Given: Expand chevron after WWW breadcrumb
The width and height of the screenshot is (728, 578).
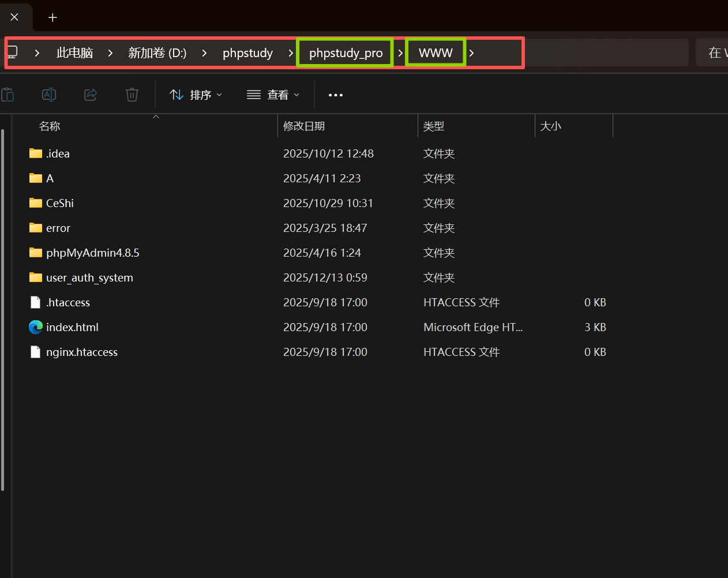Looking at the screenshot, I should pyautogui.click(x=471, y=53).
